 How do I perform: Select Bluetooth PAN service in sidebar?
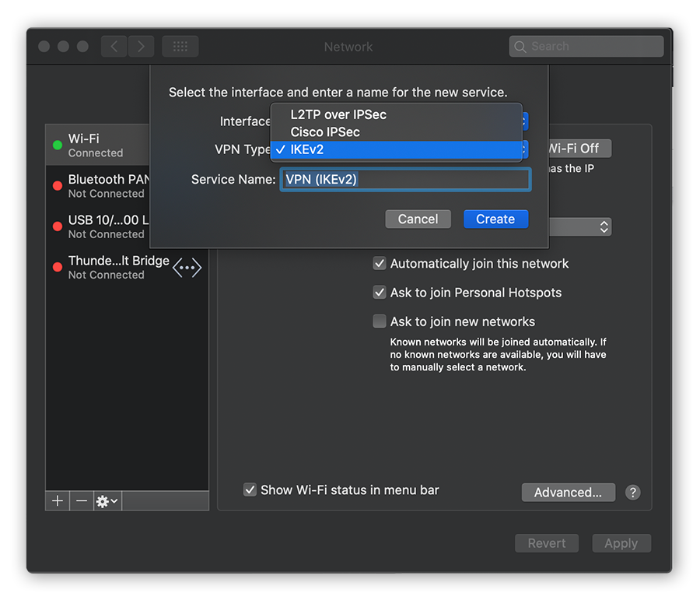click(97, 186)
